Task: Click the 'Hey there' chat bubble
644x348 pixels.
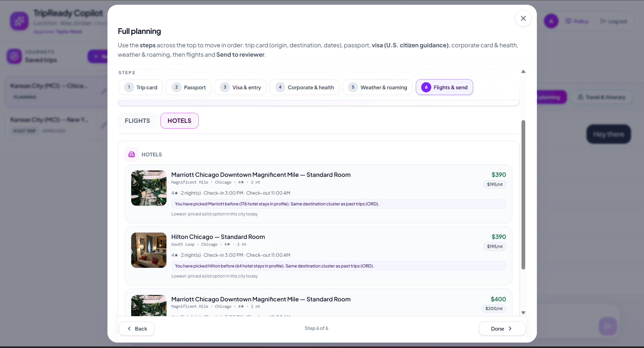Action: [x=608, y=135]
